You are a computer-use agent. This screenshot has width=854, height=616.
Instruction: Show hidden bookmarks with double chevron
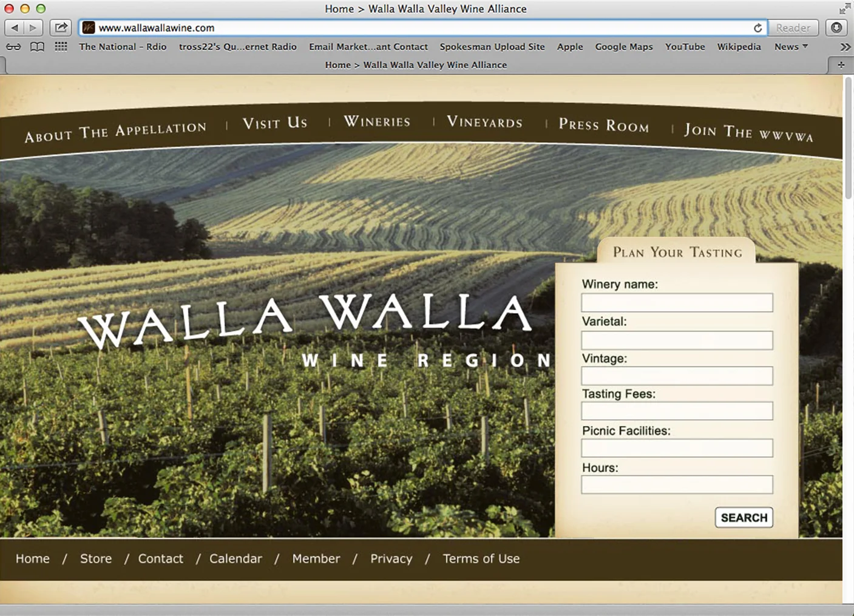coord(845,47)
